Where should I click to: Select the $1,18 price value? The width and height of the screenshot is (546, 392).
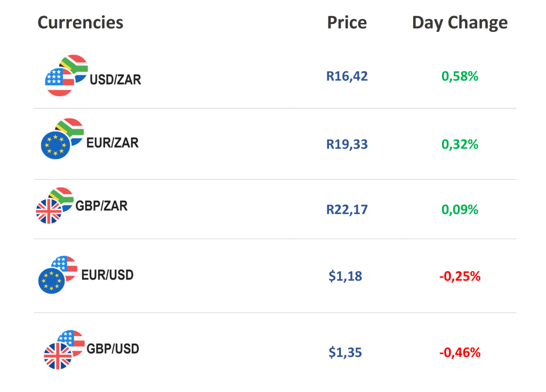pyautogui.click(x=346, y=276)
